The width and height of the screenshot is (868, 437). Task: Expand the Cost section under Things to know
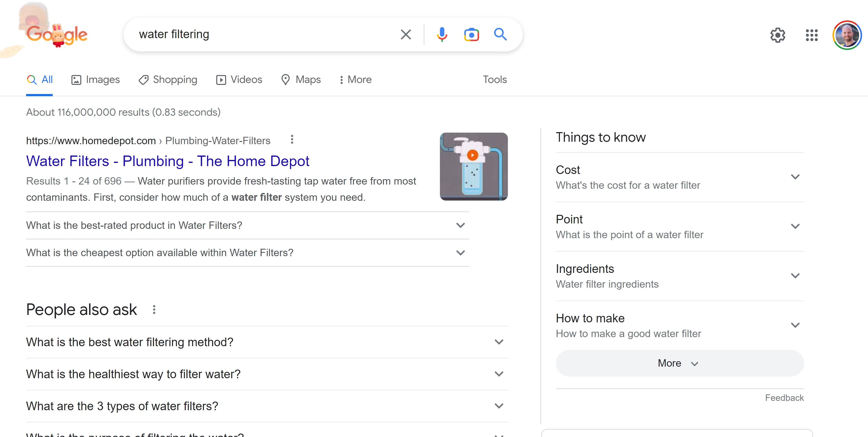pos(796,176)
